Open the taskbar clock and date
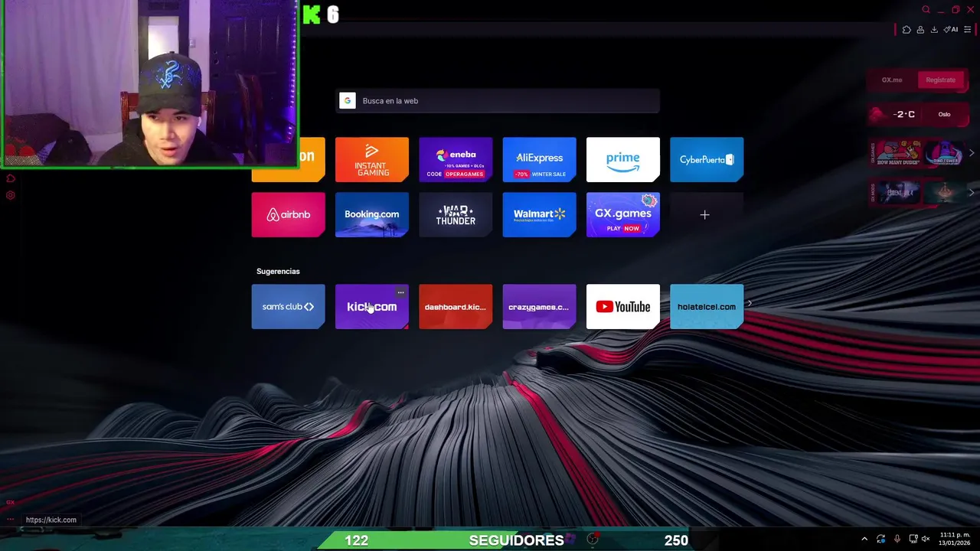Viewport: 980px width, 551px height. tap(955, 539)
